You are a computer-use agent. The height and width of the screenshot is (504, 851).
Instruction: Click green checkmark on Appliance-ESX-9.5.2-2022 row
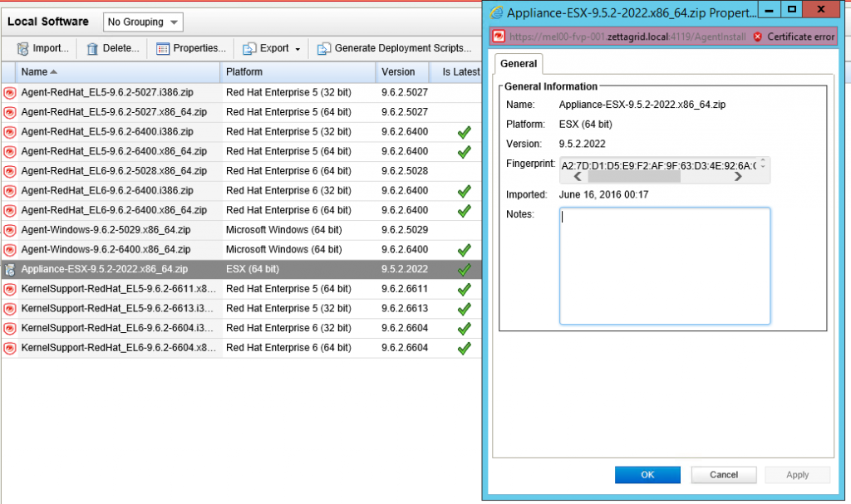464,270
